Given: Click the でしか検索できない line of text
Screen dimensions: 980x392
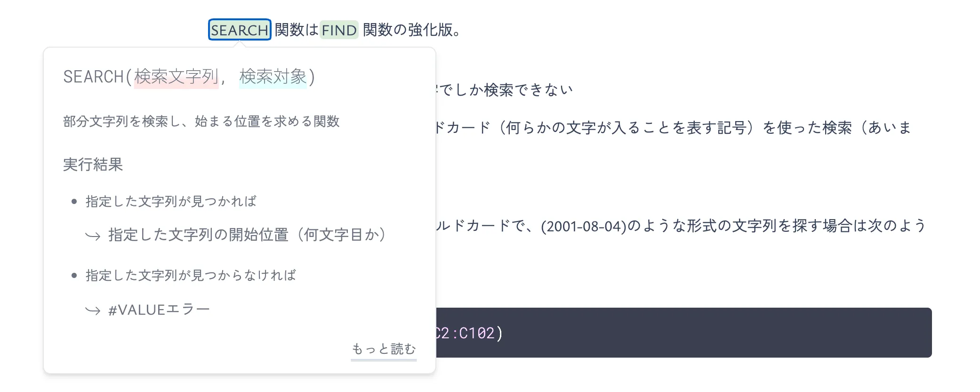Looking at the screenshot, I should pyautogui.click(x=505, y=90).
